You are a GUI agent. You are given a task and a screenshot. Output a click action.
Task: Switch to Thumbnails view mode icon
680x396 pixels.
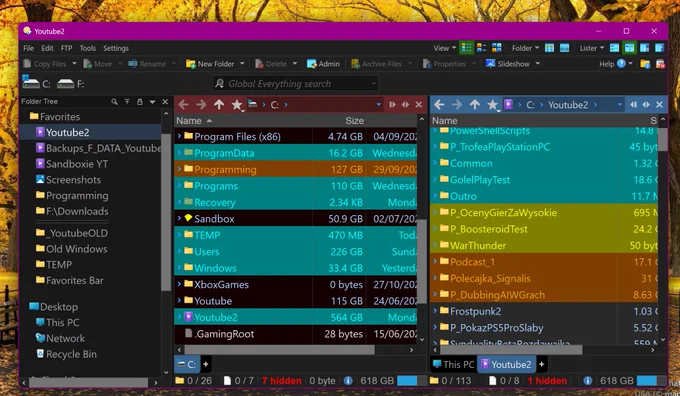497,48
